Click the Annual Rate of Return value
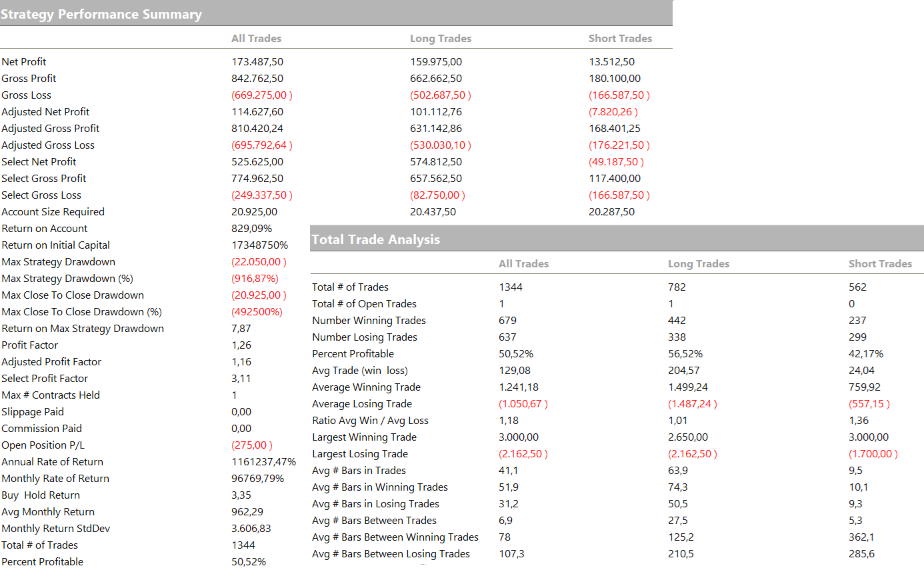924x570 pixels. pos(263,462)
